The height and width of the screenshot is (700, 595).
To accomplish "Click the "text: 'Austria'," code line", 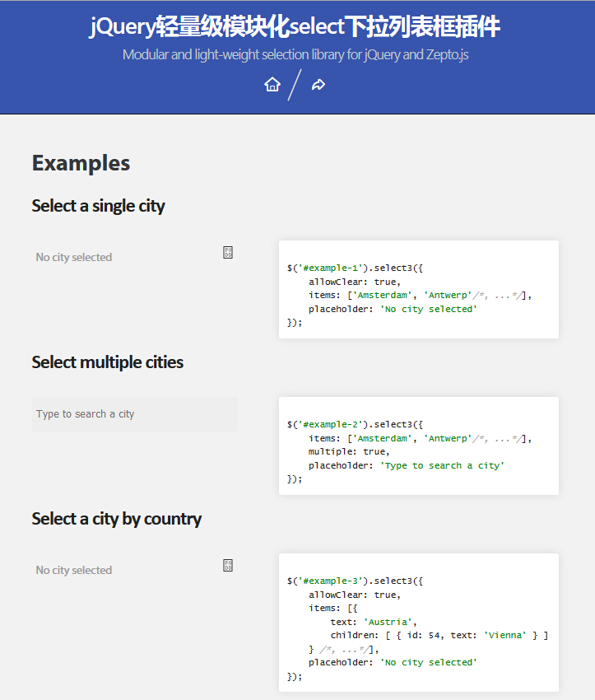I will pos(374,622).
